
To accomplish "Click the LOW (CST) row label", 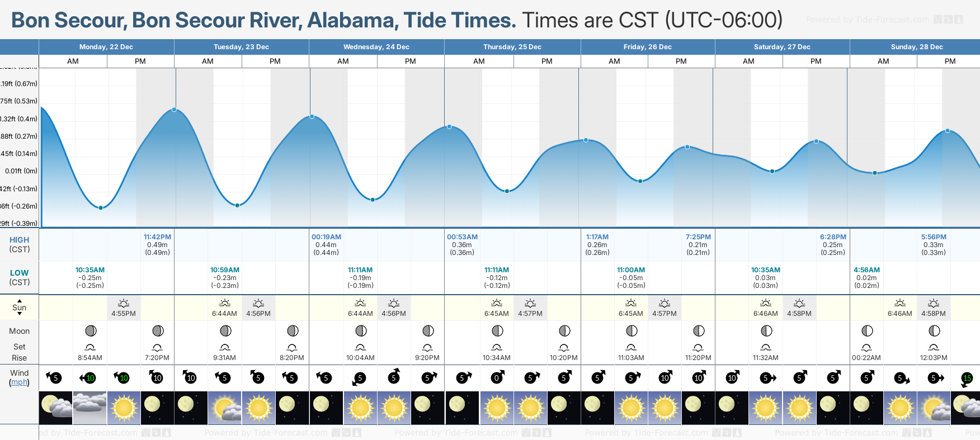I will point(20,277).
